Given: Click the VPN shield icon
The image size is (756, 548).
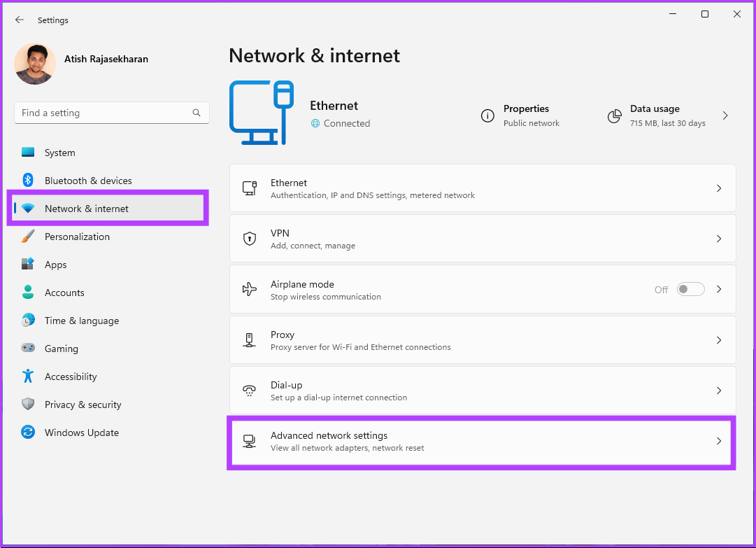Looking at the screenshot, I should (250, 238).
